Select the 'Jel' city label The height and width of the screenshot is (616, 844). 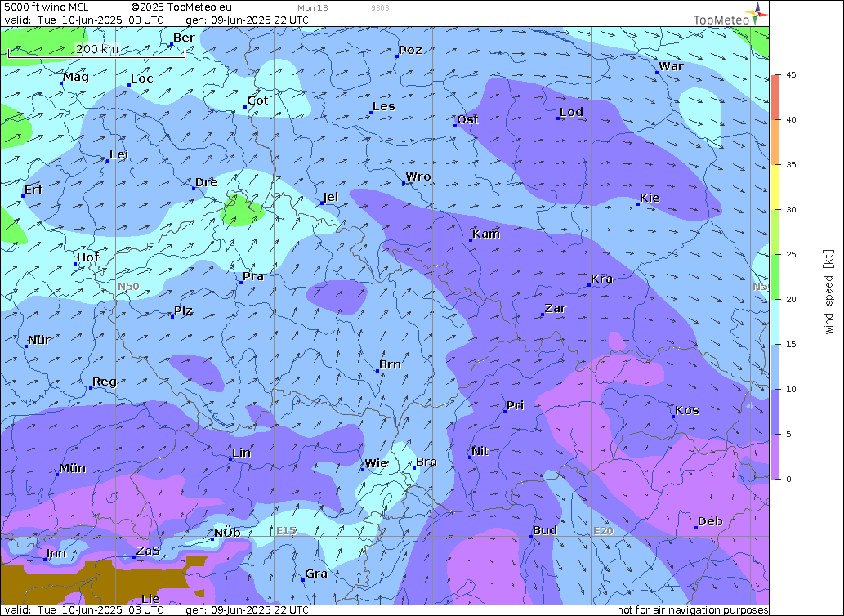click(331, 197)
